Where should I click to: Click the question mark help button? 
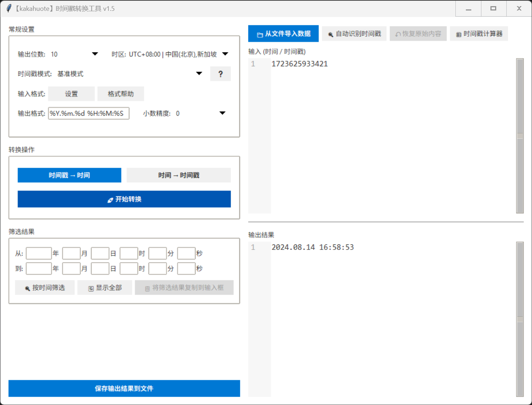pos(220,74)
